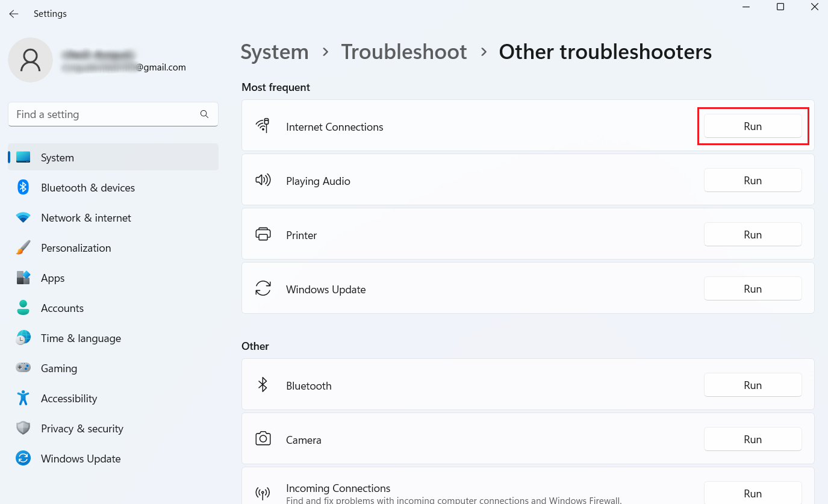Click the Incoming Connections label

(338, 488)
